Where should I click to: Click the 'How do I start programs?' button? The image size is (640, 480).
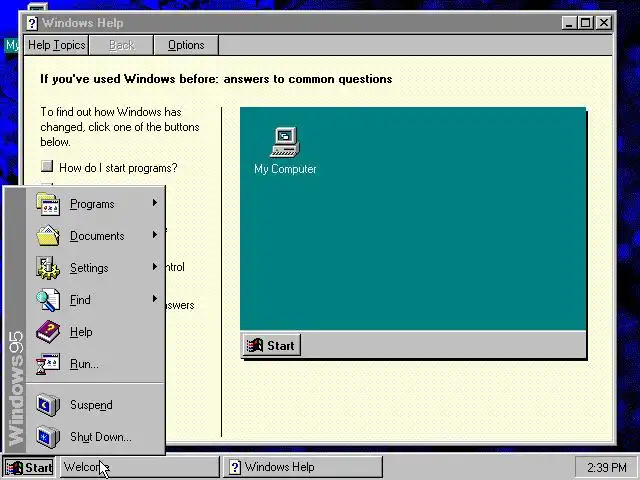(47, 166)
